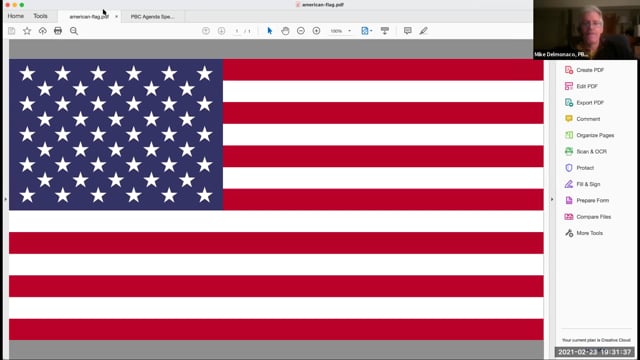The width and height of the screenshot is (640, 360).
Task: Click the page number field
Action: coord(237,31)
